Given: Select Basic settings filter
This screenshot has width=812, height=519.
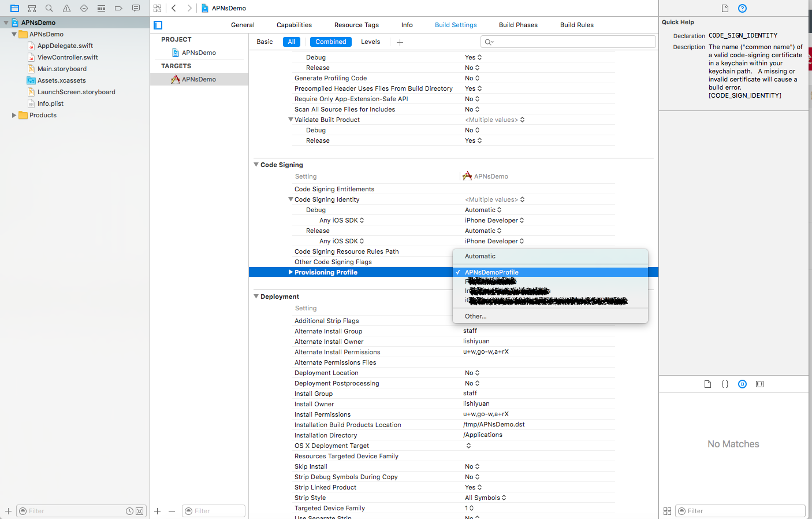Looking at the screenshot, I should [265, 42].
